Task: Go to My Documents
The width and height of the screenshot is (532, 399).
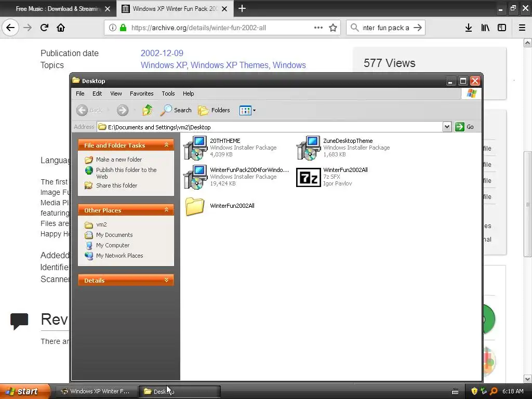Action: [x=114, y=235]
